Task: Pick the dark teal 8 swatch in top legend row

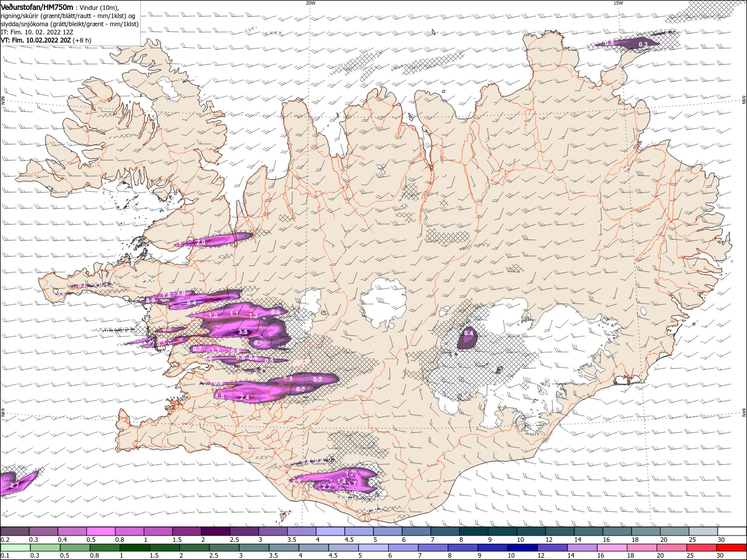Action: [473, 531]
